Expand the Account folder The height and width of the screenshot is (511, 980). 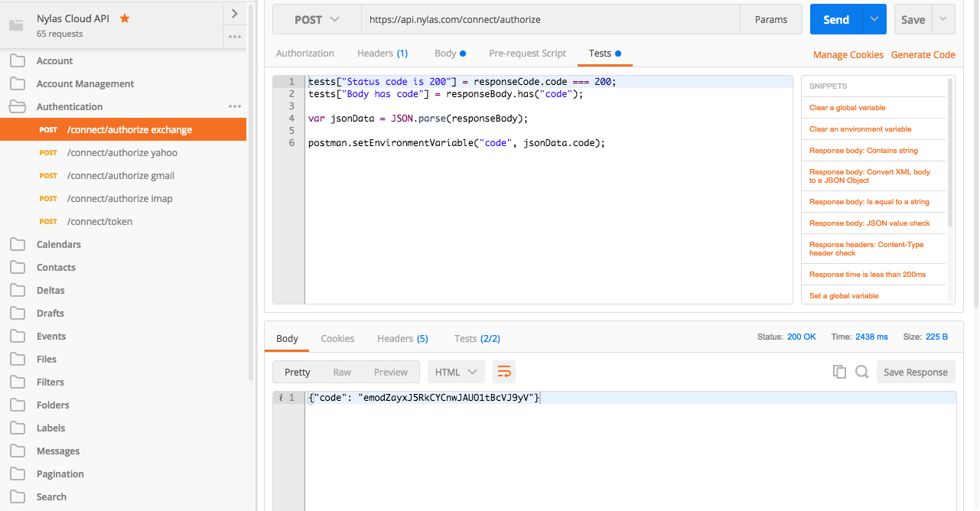pos(123,60)
